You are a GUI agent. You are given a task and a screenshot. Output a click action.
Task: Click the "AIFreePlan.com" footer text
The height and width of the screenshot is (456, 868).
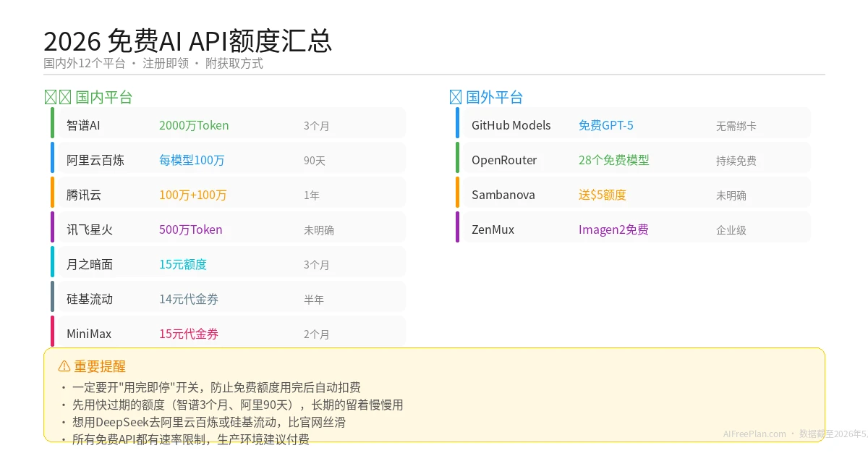[754, 434]
